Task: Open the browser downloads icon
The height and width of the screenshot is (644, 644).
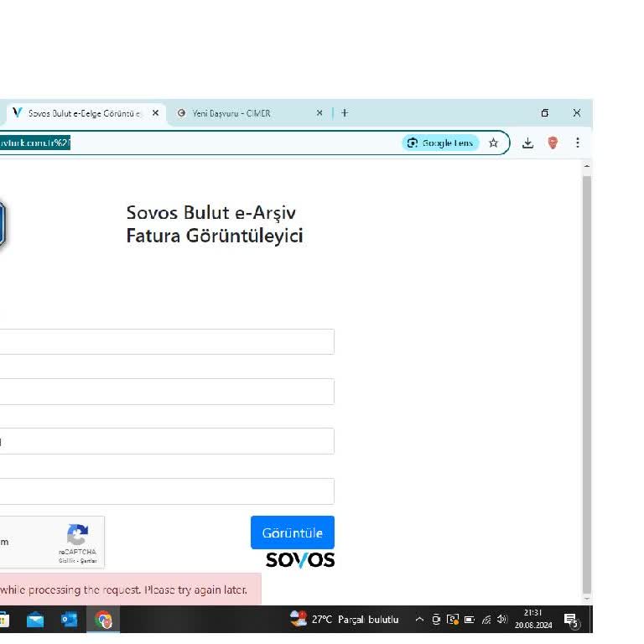Action: point(527,143)
